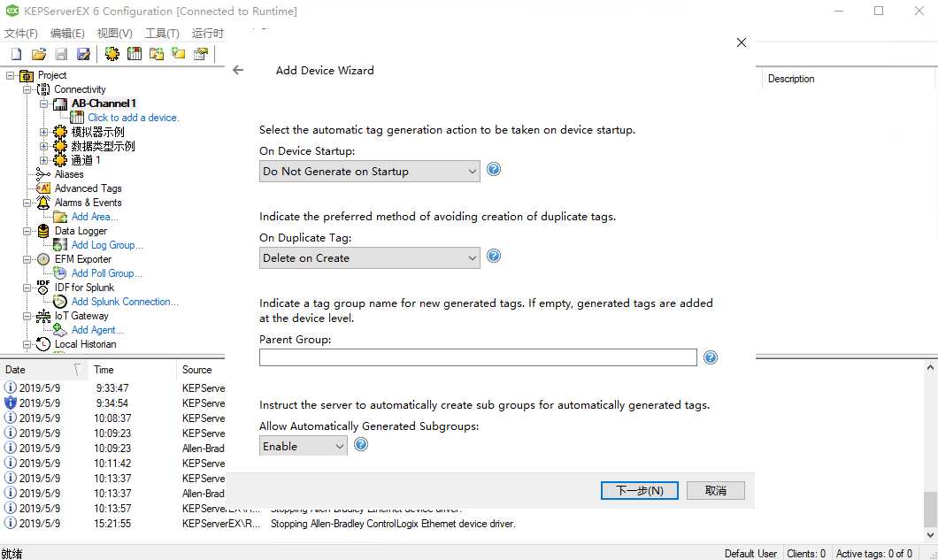Click the Description column header
This screenshot has height=560, width=938.
click(791, 79)
